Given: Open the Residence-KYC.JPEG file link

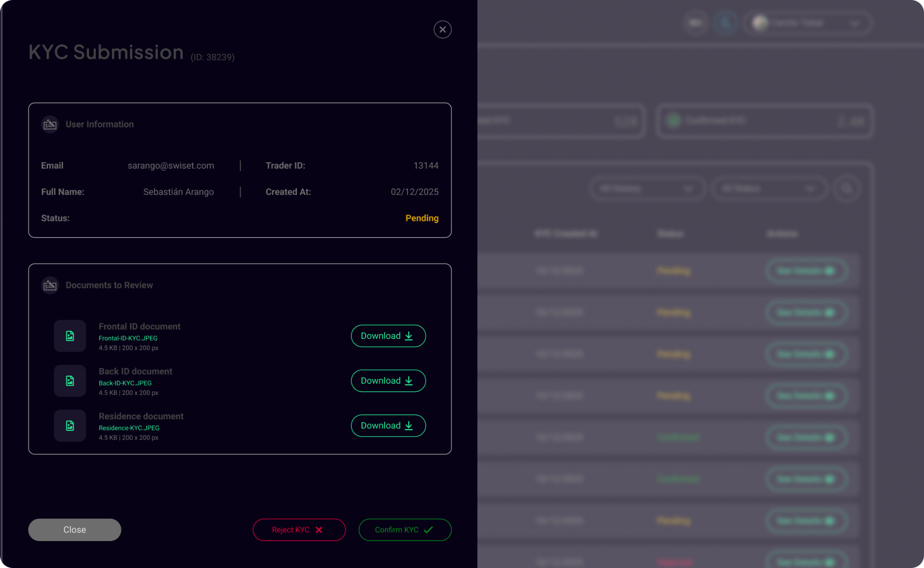Looking at the screenshot, I should (x=129, y=428).
